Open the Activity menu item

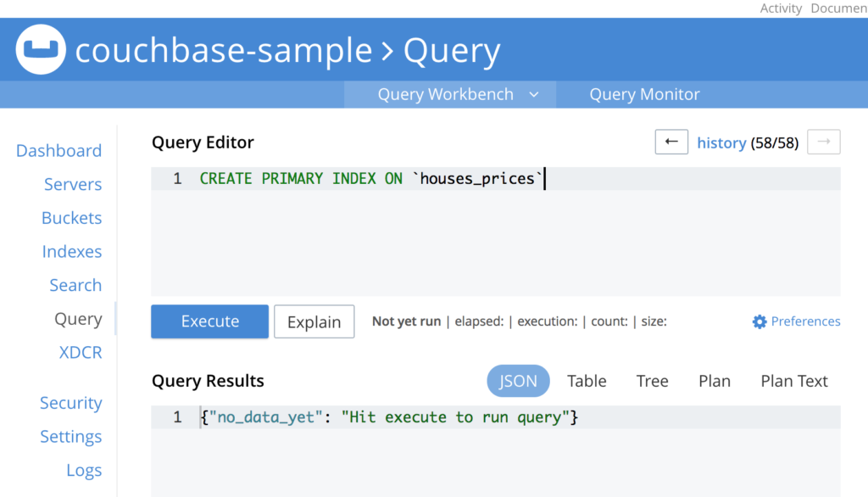(781, 8)
